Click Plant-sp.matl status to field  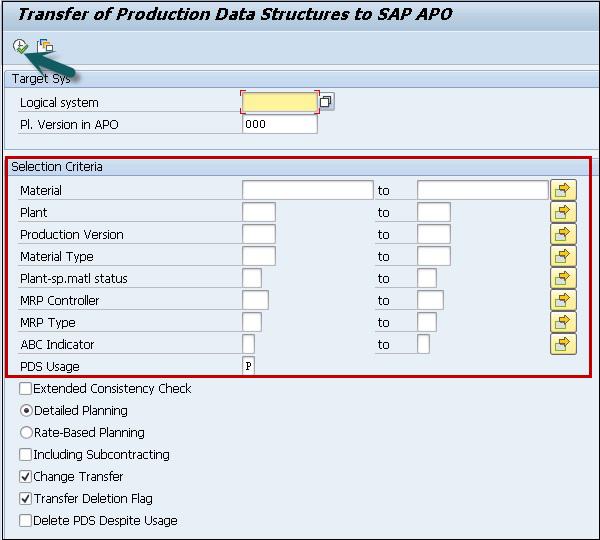click(427, 278)
